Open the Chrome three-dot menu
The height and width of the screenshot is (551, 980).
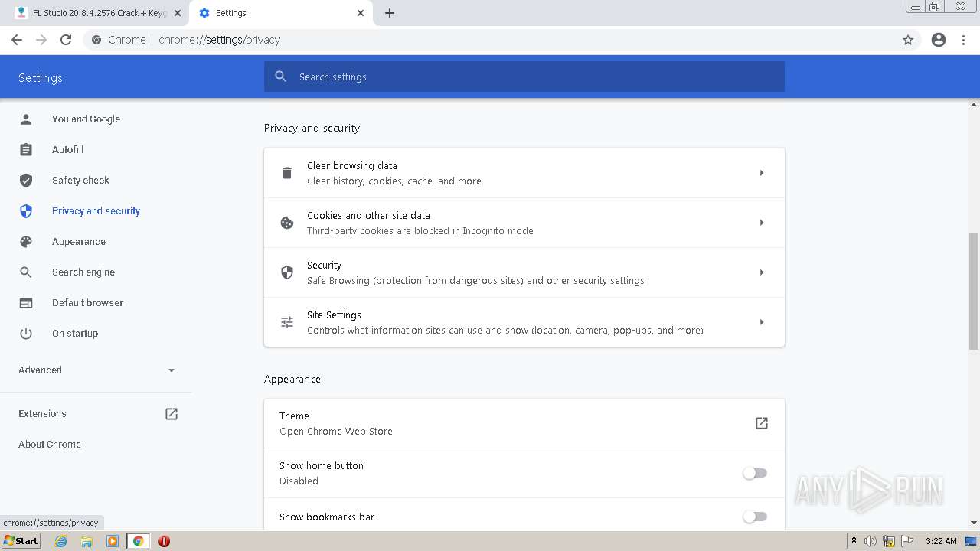[964, 40]
